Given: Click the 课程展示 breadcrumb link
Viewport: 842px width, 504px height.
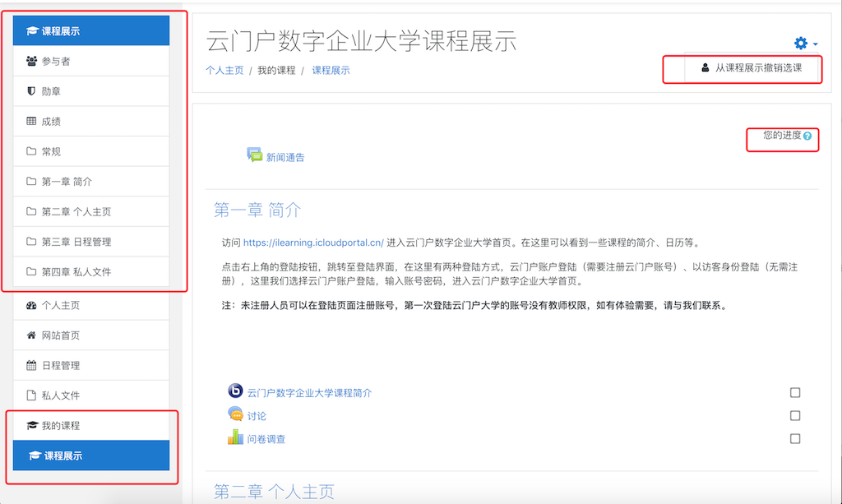Looking at the screenshot, I should point(331,71).
